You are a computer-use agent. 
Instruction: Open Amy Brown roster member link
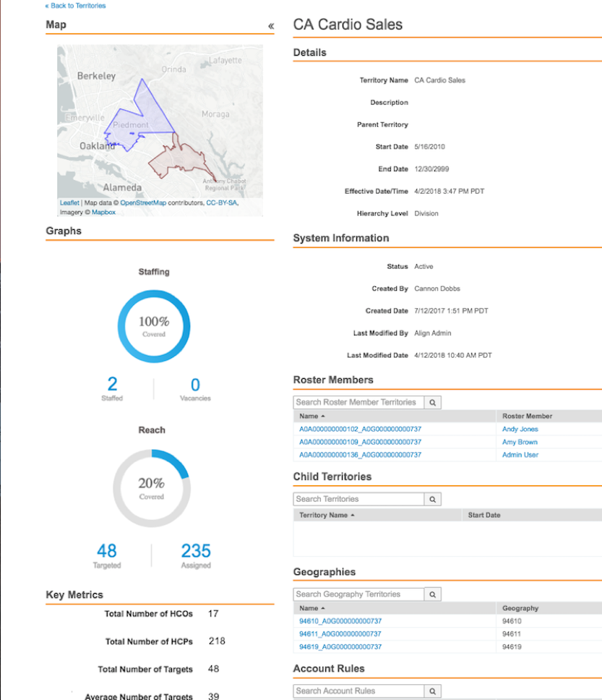click(520, 442)
